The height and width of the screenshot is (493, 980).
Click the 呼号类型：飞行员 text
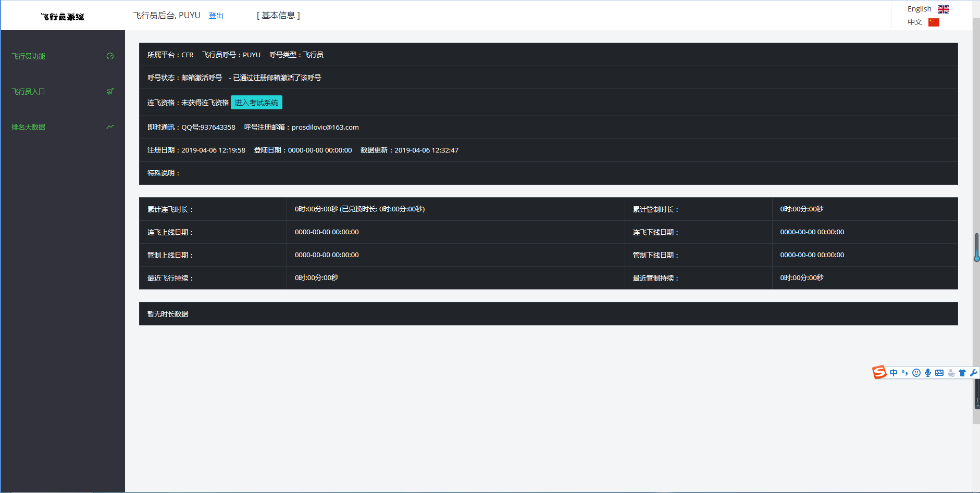click(296, 55)
